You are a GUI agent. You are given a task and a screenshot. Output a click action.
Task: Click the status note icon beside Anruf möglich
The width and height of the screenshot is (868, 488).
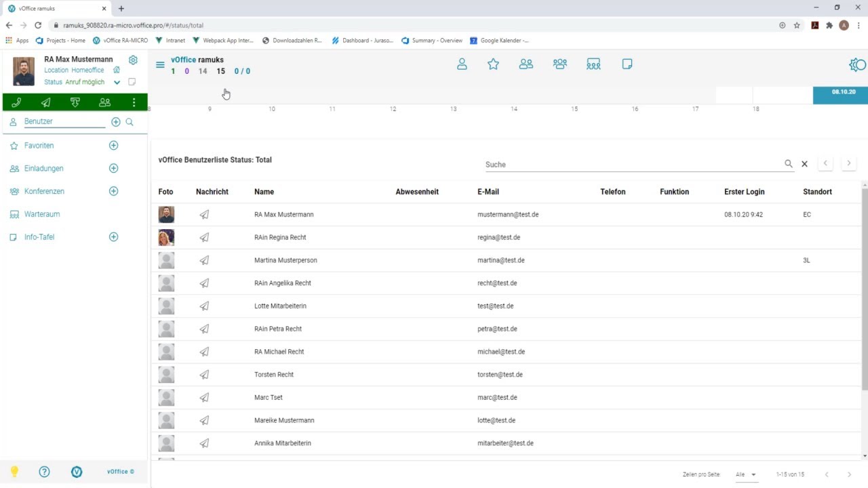coord(132,82)
